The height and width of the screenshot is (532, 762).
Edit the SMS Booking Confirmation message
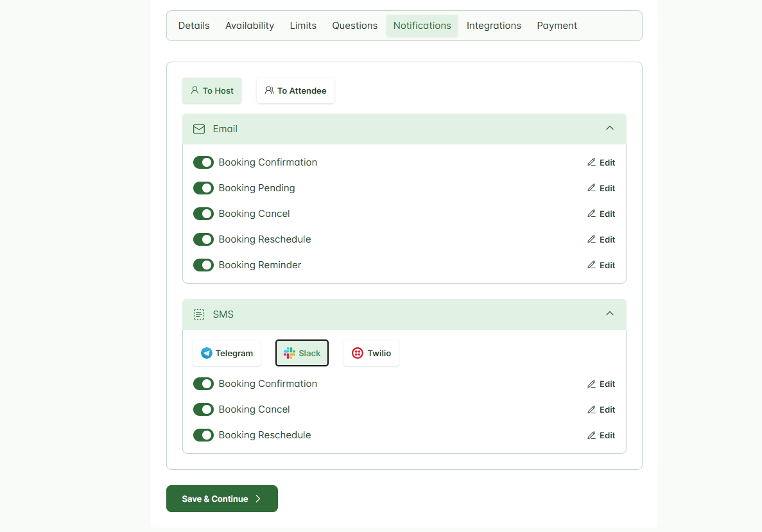point(601,384)
